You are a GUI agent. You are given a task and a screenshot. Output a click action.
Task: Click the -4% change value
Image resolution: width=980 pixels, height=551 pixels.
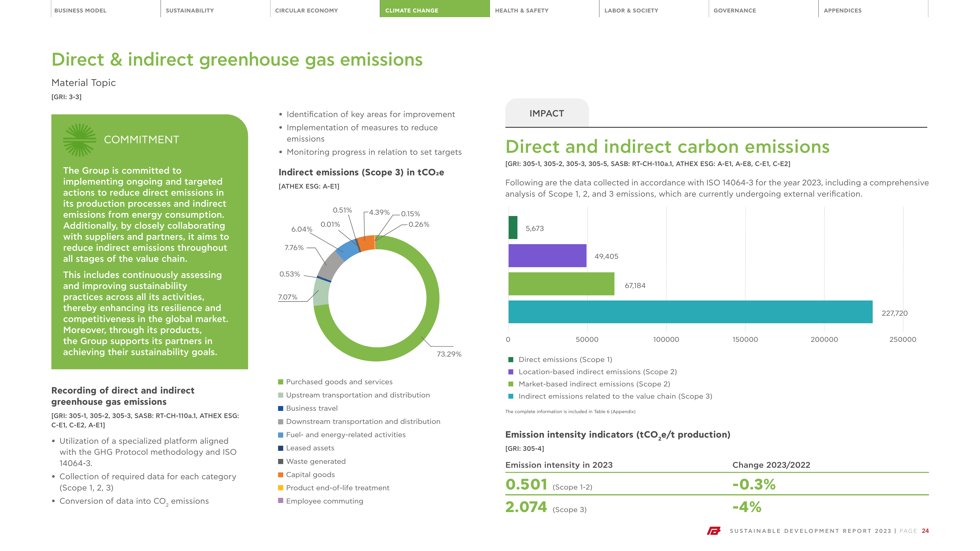pos(747,507)
